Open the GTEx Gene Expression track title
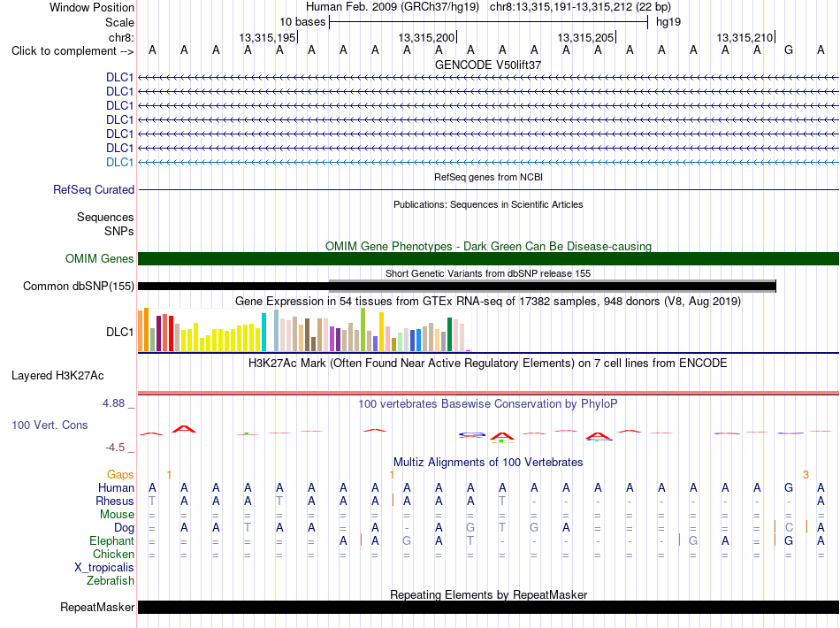Screen dimensions: 840x628 [488, 301]
